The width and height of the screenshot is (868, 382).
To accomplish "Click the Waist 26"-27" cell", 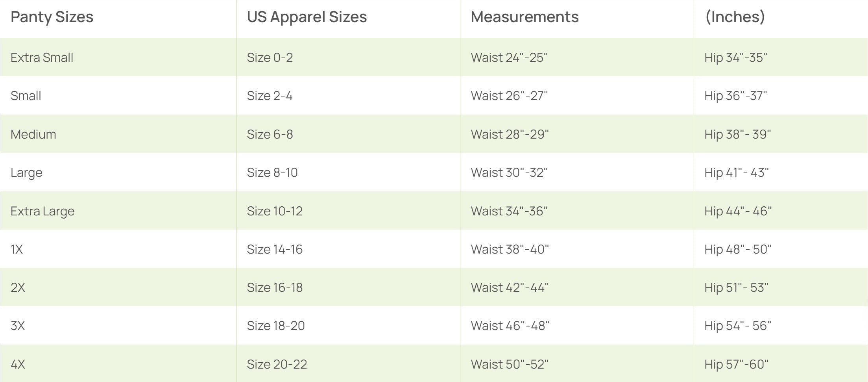I will click(x=509, y=96).
